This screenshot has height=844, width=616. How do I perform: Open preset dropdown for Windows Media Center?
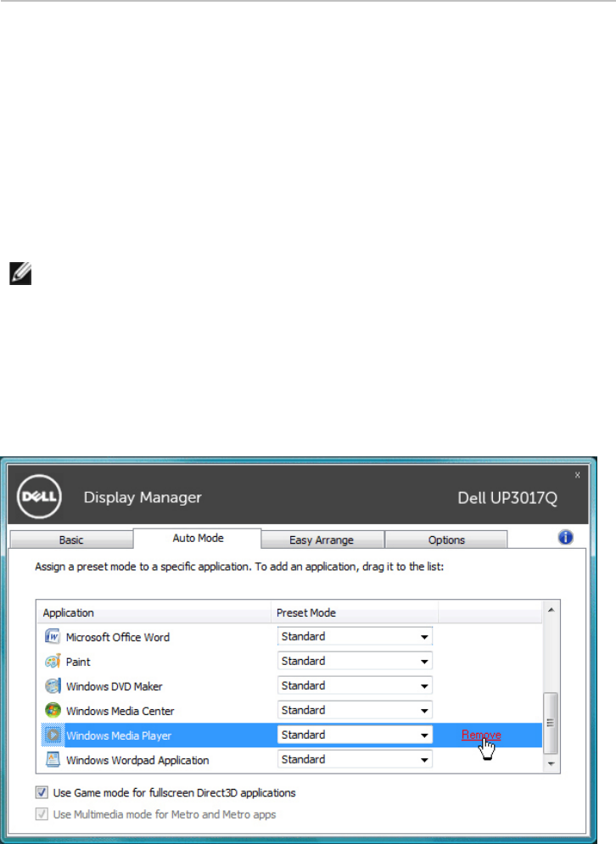355,711
